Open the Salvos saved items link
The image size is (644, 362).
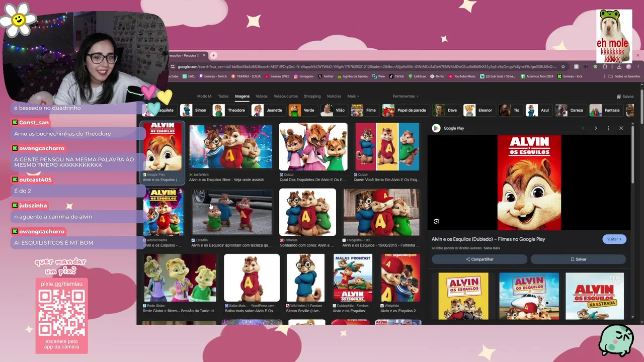click(625, 97)
